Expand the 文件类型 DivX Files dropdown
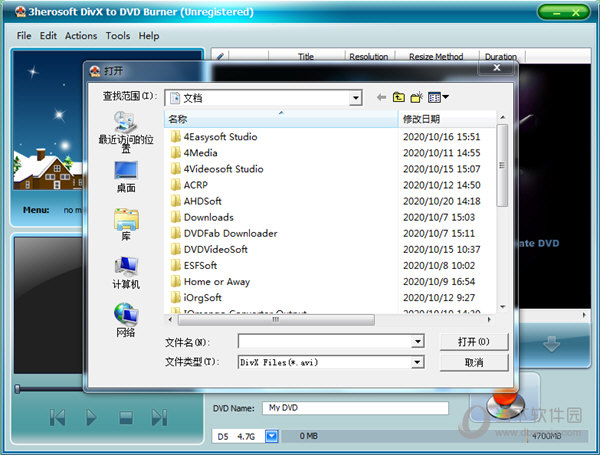Viewport: 600px width, 455px height. 417,362
